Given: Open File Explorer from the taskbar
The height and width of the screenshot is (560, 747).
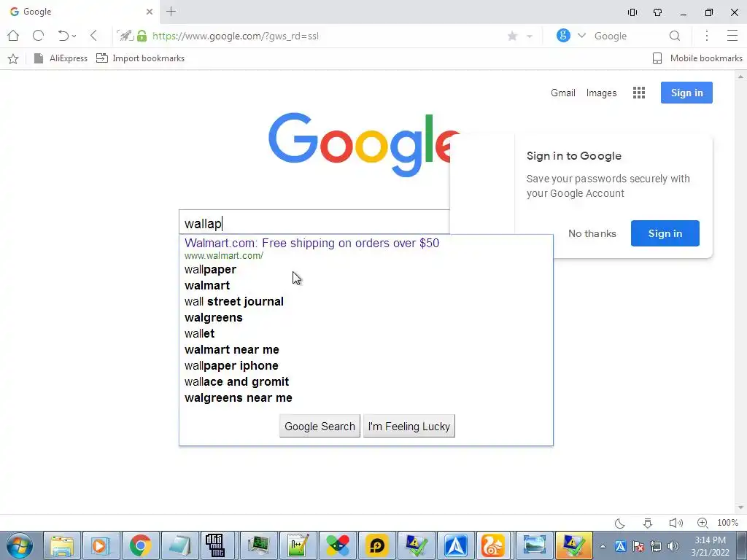Looking at the screenshot, I should tap(62, 545).
